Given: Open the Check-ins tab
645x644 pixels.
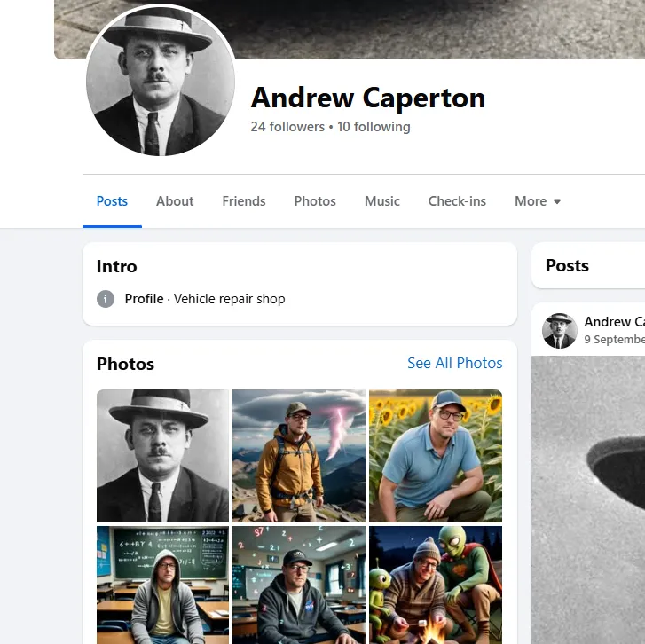Looking at the screenshot, I should pos(457,201).
